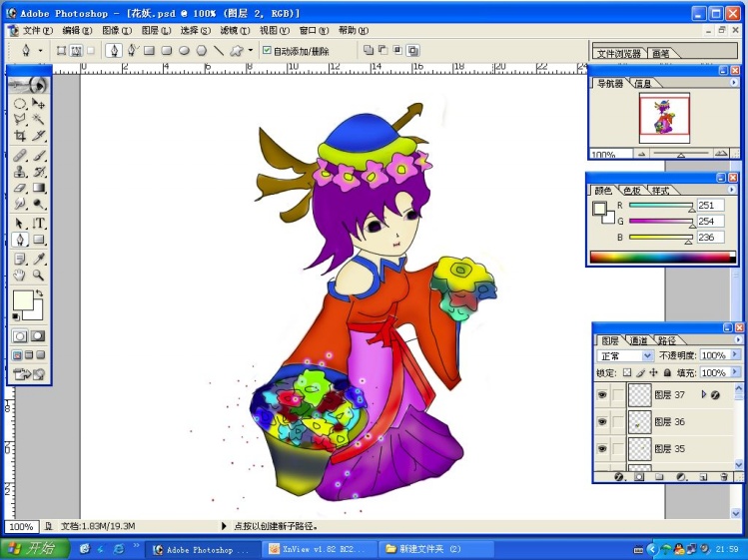This screenshot has width=748, height=560.
Task: Select the Healing Brush tool
Action: (20, 156)
